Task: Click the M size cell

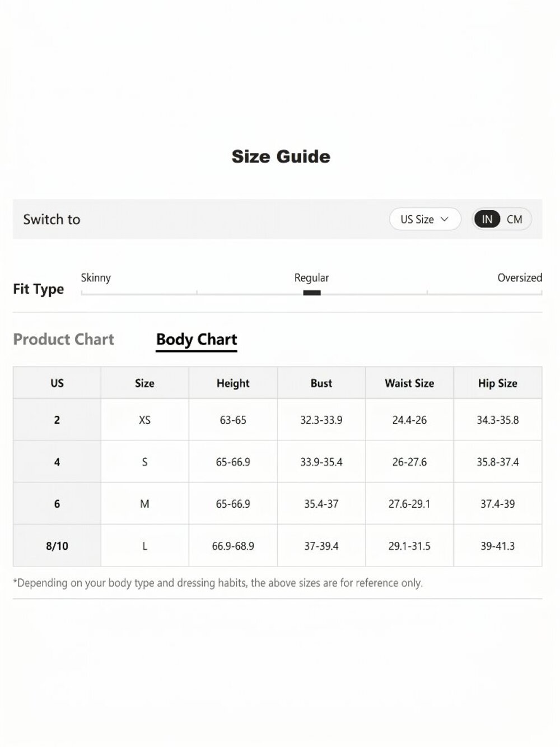Action: (144, 504)
